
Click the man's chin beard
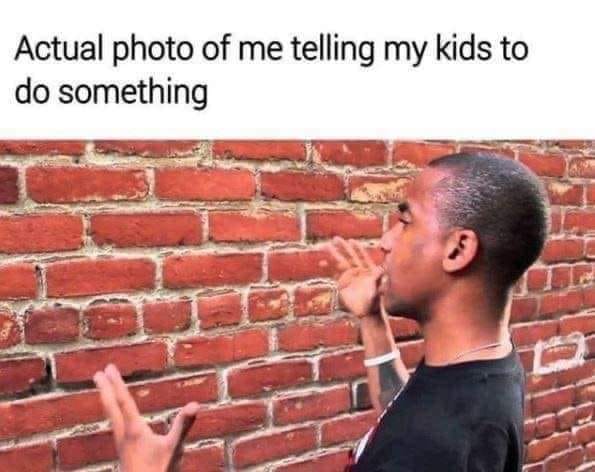398,305
